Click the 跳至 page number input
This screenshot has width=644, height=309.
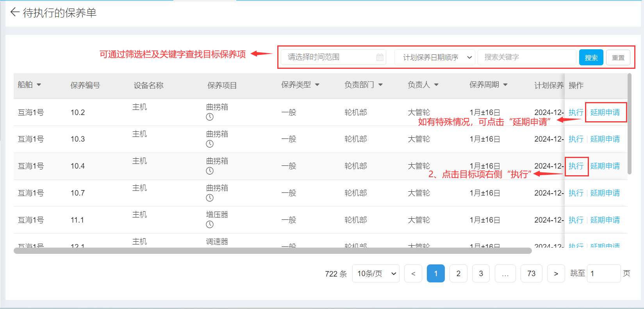point(604,273)
